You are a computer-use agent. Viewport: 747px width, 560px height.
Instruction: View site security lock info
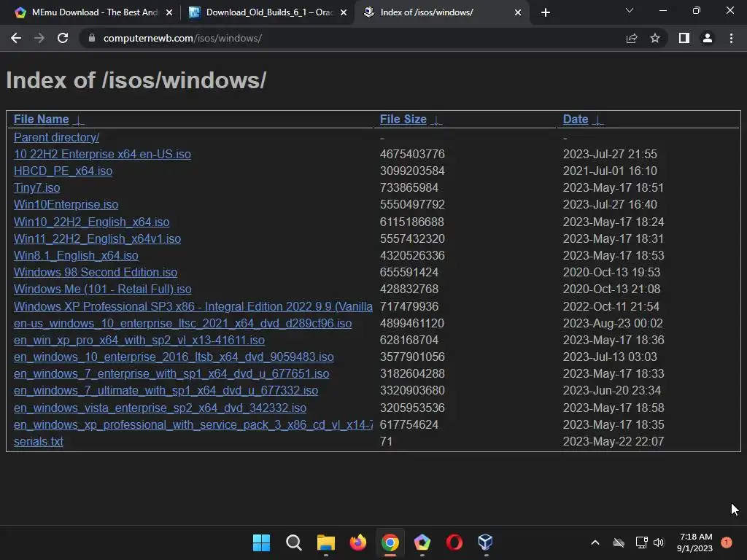(x=92, y=38)
